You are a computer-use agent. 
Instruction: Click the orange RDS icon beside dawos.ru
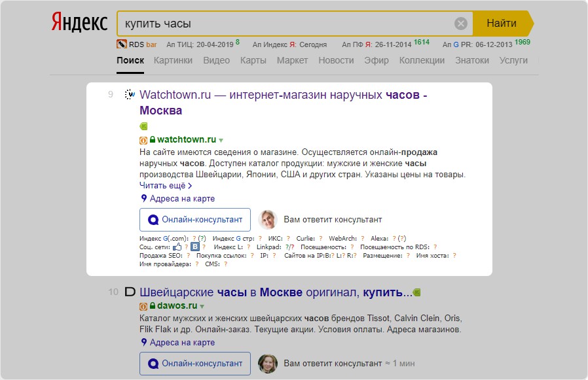coord(143,307)
